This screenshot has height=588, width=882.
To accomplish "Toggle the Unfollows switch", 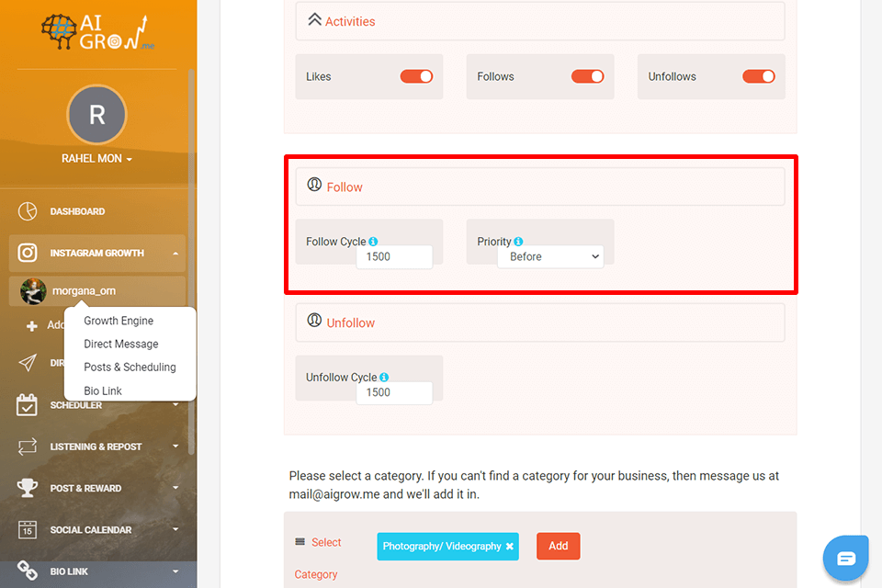I will (758, 76).
